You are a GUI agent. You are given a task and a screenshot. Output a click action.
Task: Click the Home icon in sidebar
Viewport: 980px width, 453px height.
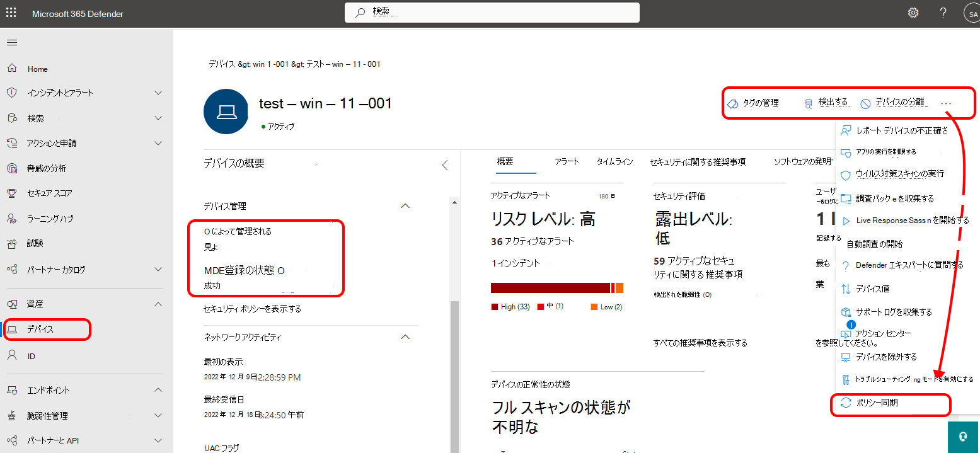coord(12,69)
